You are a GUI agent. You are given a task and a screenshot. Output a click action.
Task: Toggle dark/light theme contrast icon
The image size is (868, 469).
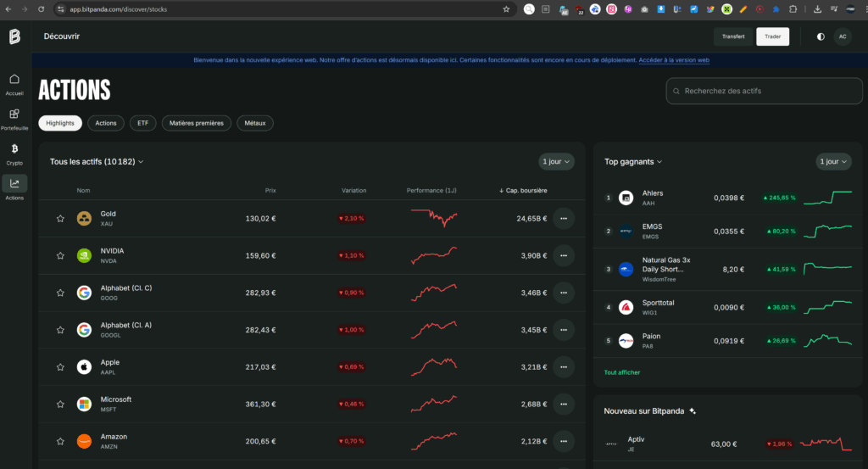821,36
